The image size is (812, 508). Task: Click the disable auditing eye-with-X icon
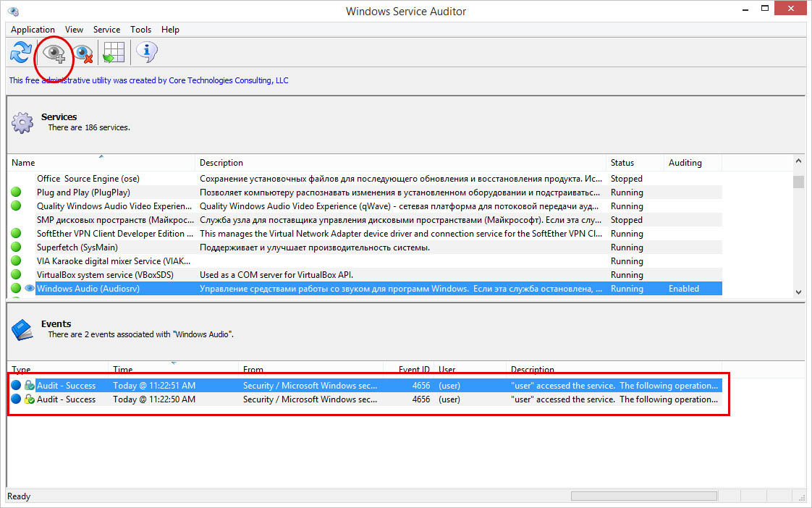coord(83,54)
